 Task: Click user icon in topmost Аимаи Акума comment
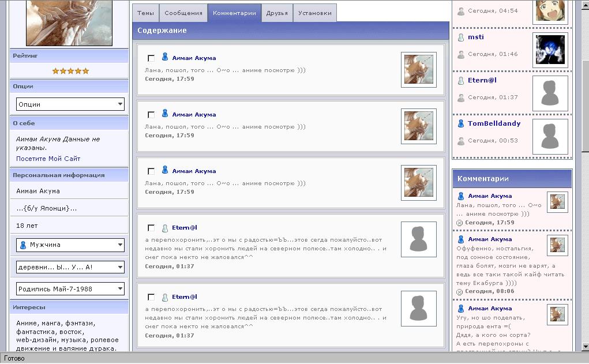pyautogui.click(x=165, y=57)
